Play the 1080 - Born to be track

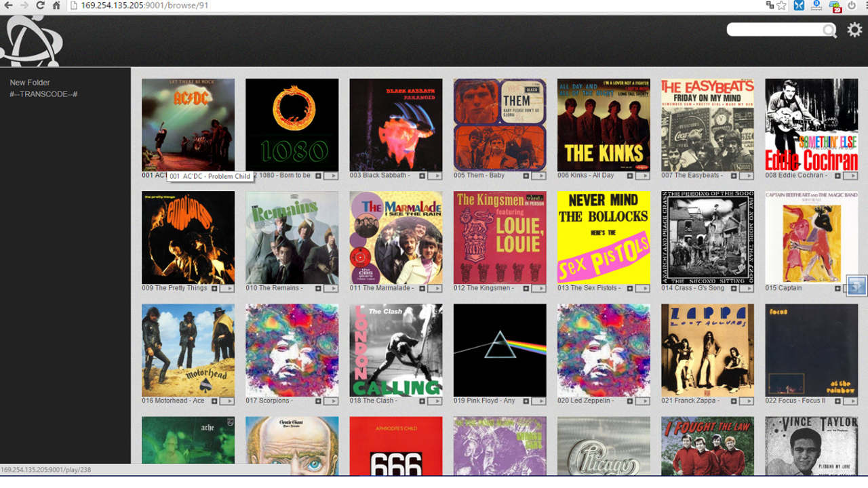coord(330,176)
